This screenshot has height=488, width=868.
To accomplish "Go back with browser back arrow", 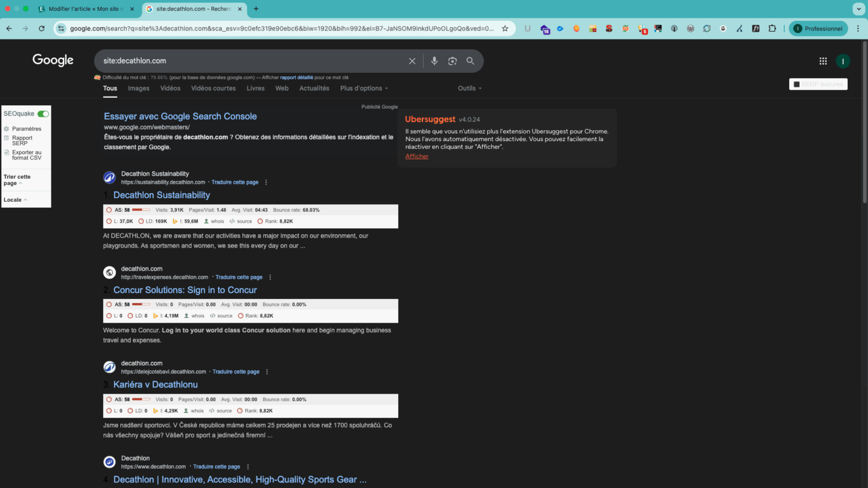I will 9,28.
